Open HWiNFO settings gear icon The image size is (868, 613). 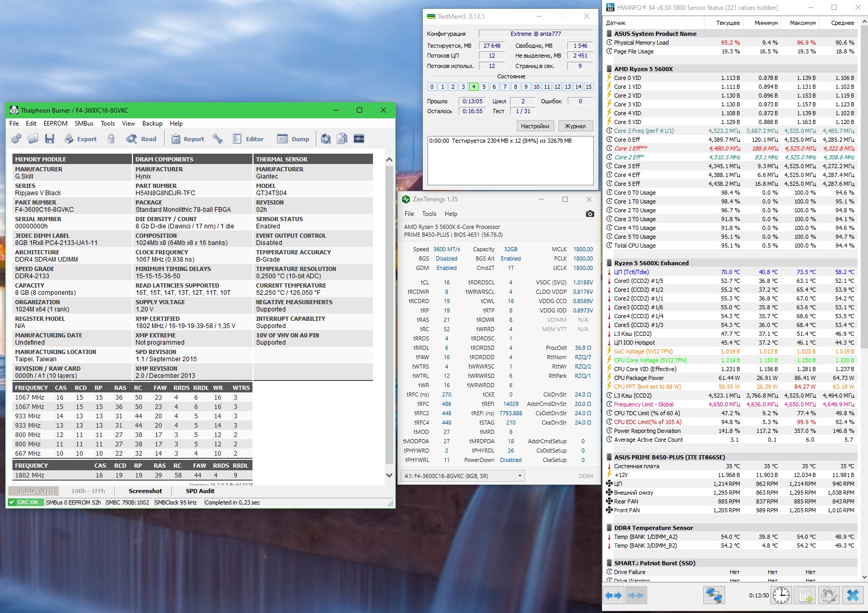click(x=829, y=595)
